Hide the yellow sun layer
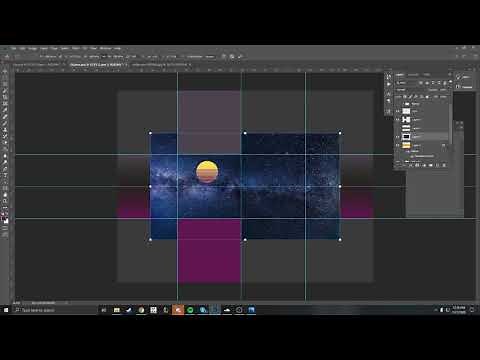The height and width of the screenshot is (360, 480). click(x=398, y=145)
